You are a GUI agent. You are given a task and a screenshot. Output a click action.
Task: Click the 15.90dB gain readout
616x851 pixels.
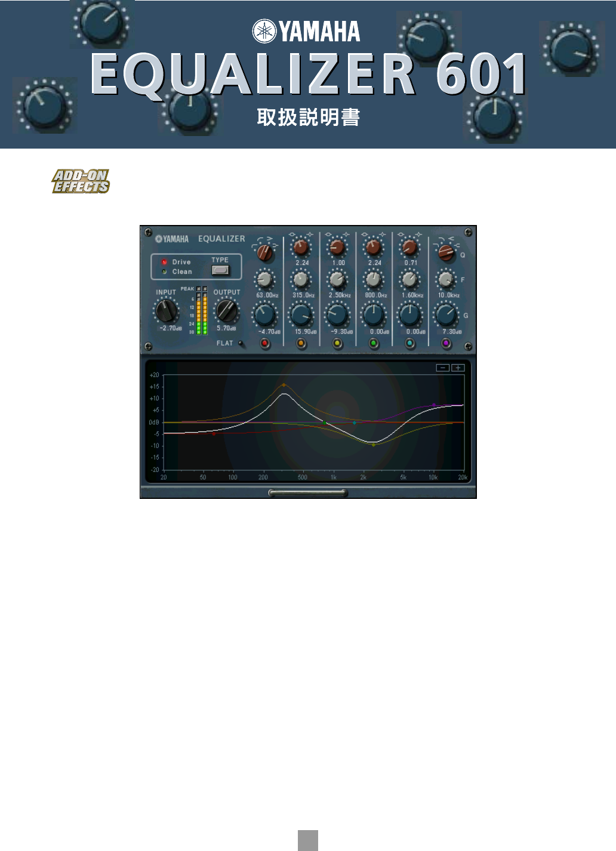pos(306,332)
